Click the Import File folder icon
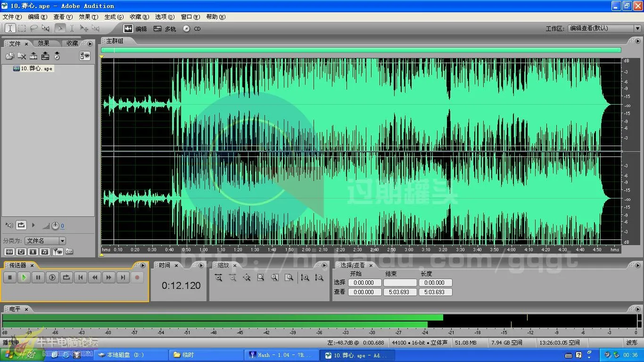 pyautogui.click(x=9, y=56)
